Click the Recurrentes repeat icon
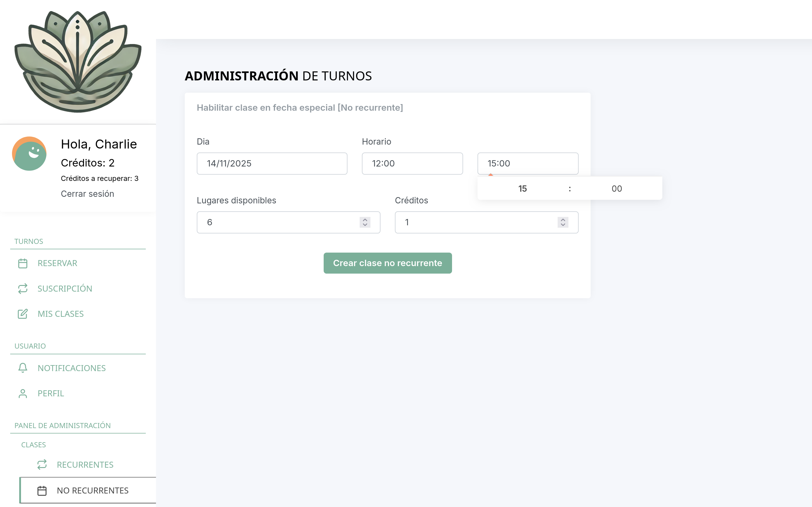Screen dimensions: 812x507 pyautogui.click(x=42, y=465)
